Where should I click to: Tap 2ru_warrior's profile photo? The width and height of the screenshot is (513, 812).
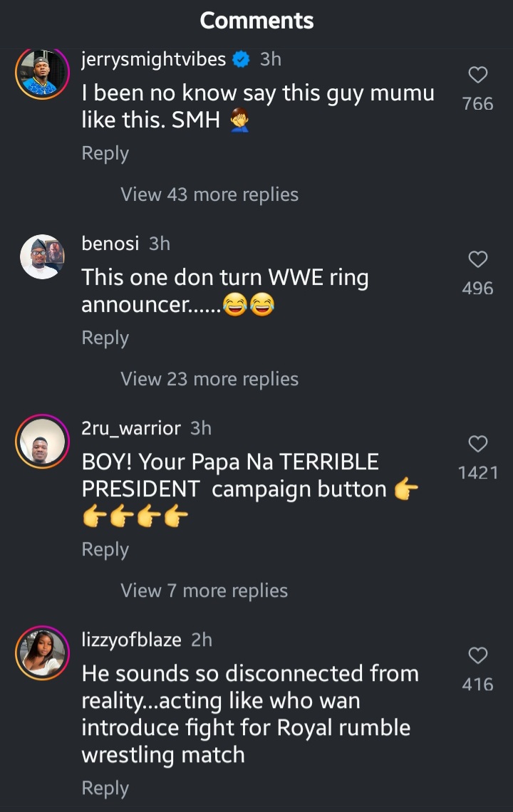[42, 442]
